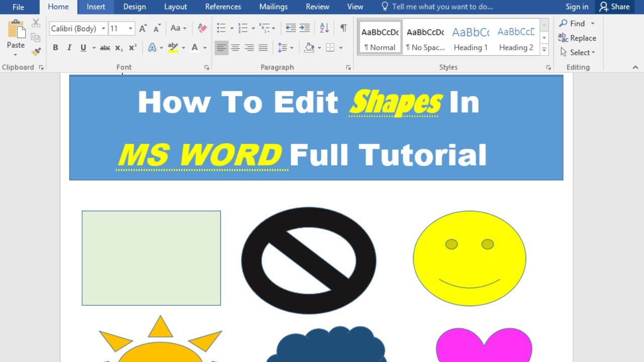
Task: Toggle show paragraph marks
Action: 343,29
